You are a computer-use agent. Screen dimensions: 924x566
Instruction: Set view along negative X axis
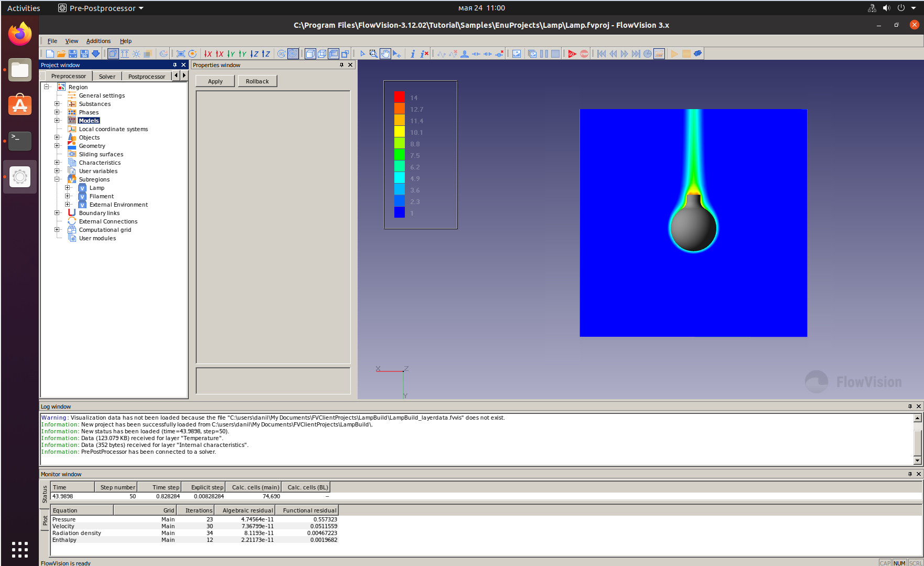(x=208, y=54)
